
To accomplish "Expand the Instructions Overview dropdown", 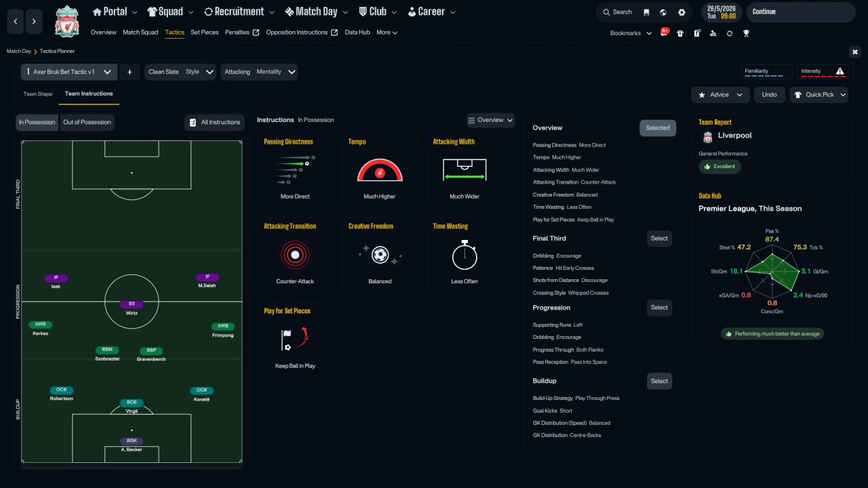I will (x=490, y=120).
